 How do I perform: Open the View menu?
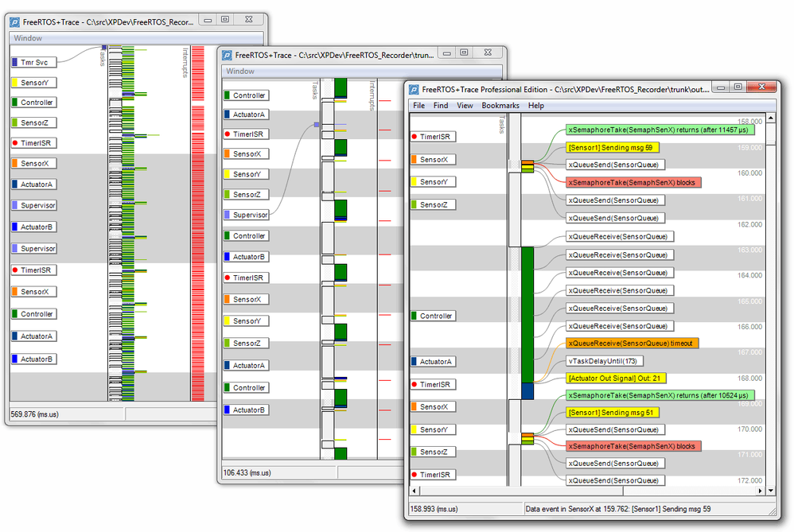point(465,105)
